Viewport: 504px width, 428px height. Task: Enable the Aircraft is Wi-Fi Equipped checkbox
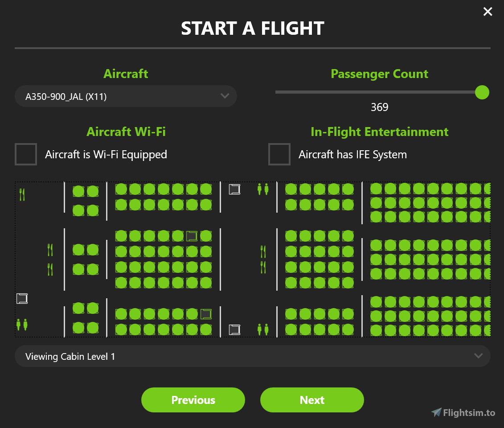click(x=25, y=154)
